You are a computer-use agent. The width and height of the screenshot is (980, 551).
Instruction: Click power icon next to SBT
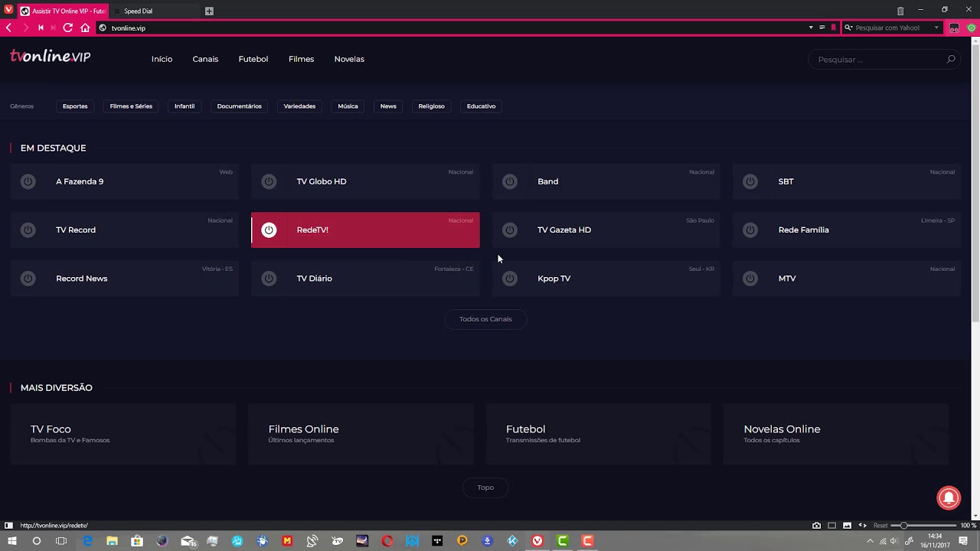(750, 181)
